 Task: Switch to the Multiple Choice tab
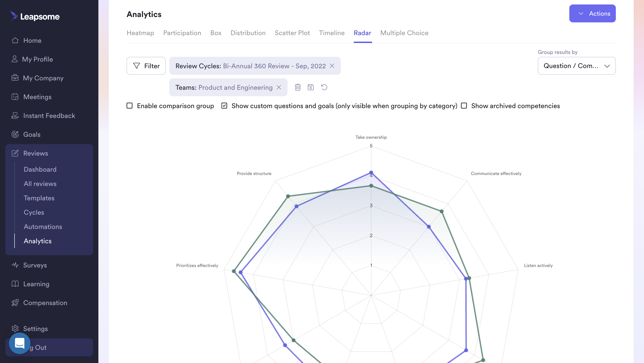404,33
